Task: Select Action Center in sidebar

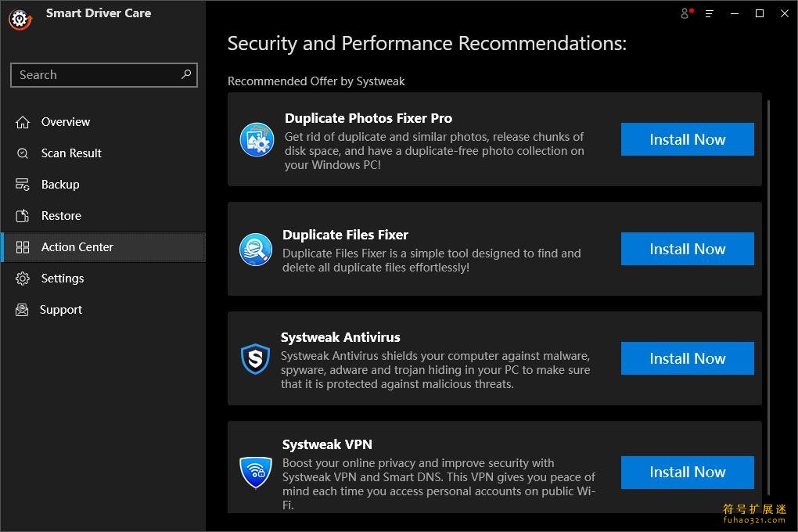Action: [x=103, y=247]
